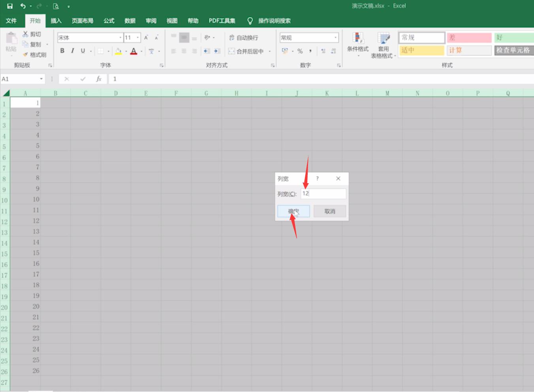Apply the red font color A
Screen dimensions: 534x392
pyautogui.click(x=133, y=51)
